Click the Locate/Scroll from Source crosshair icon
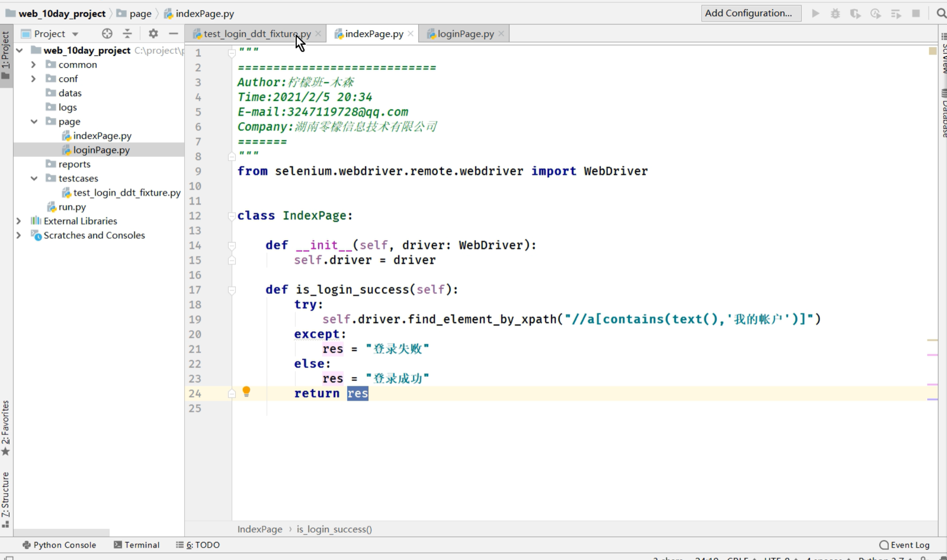 [107, 34]
